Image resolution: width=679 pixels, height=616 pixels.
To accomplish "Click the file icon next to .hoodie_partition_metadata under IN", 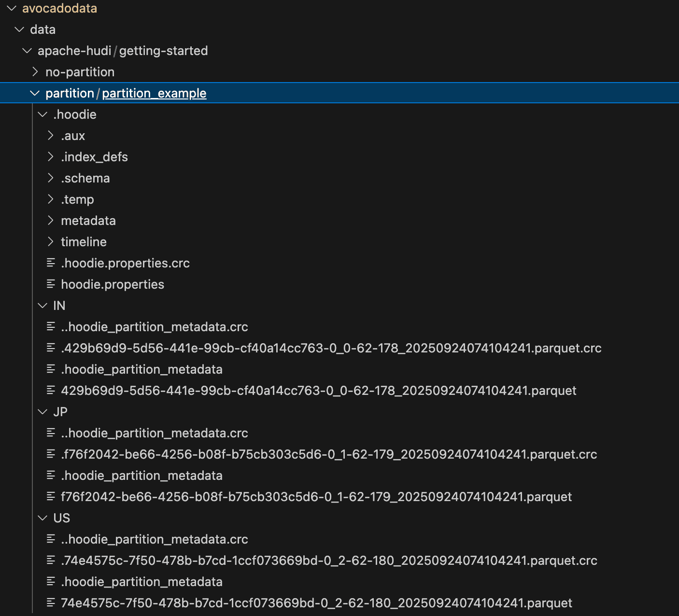I will click(51, 369).
